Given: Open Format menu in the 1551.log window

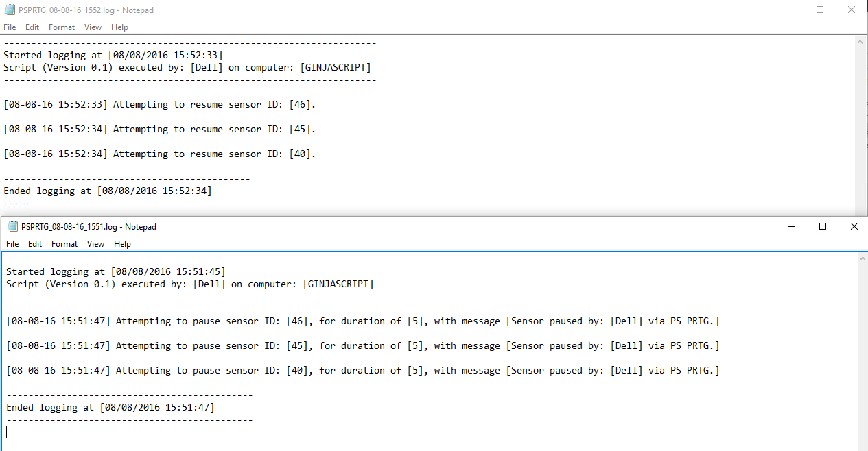Looking at the screenshot, I should click(64, 244).
